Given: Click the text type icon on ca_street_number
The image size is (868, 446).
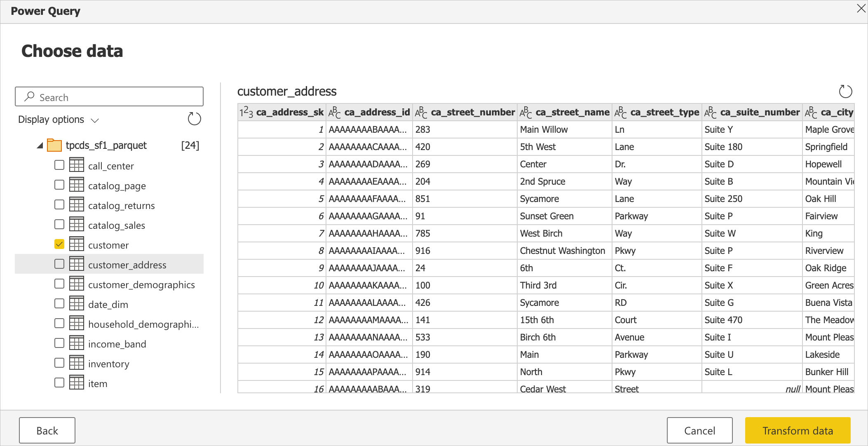Looking at the screenshot, I should (x=422, y=113).
